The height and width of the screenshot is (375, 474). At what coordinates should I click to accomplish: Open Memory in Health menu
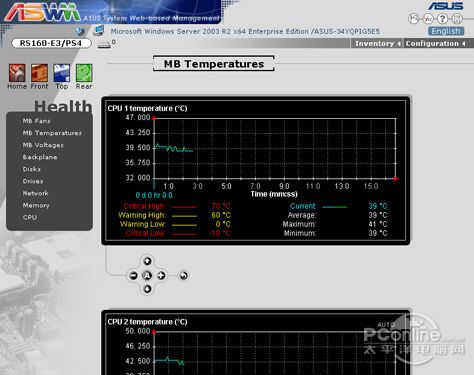coord(36,205)
